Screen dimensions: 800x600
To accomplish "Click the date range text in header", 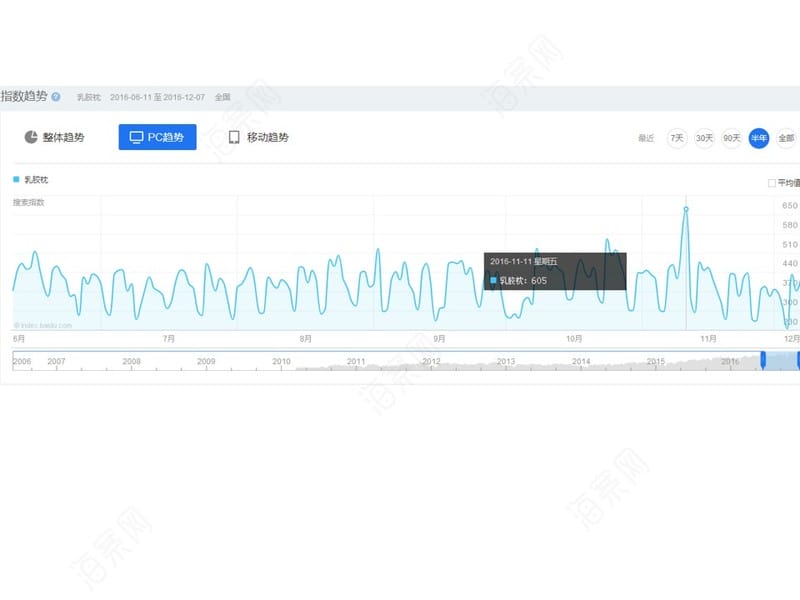I will [157, 97].
